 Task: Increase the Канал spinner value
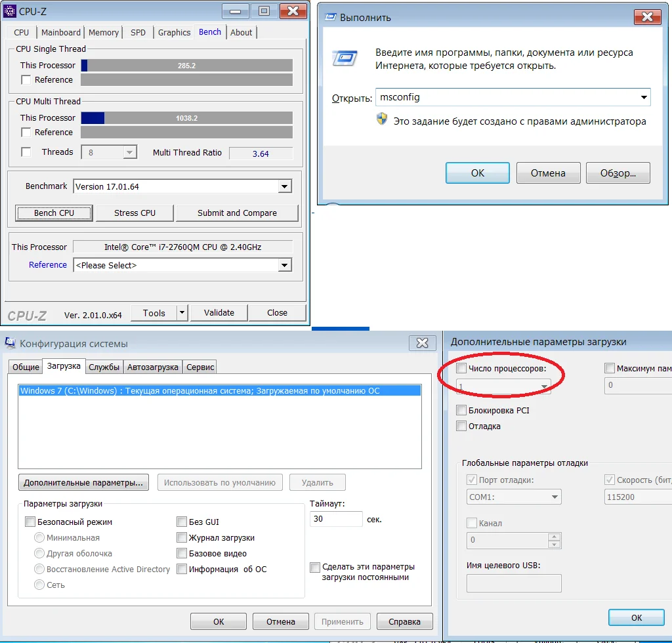tap(554, 537)
